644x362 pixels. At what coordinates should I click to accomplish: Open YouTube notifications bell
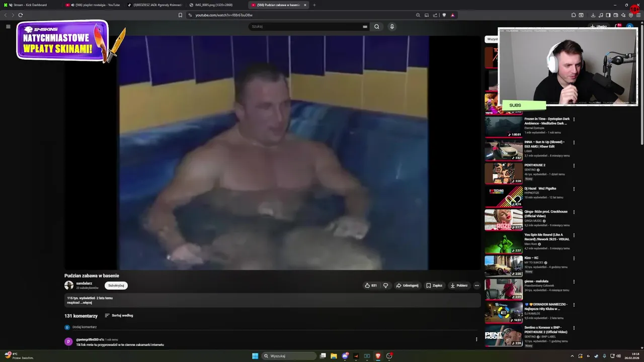(618, 26)
